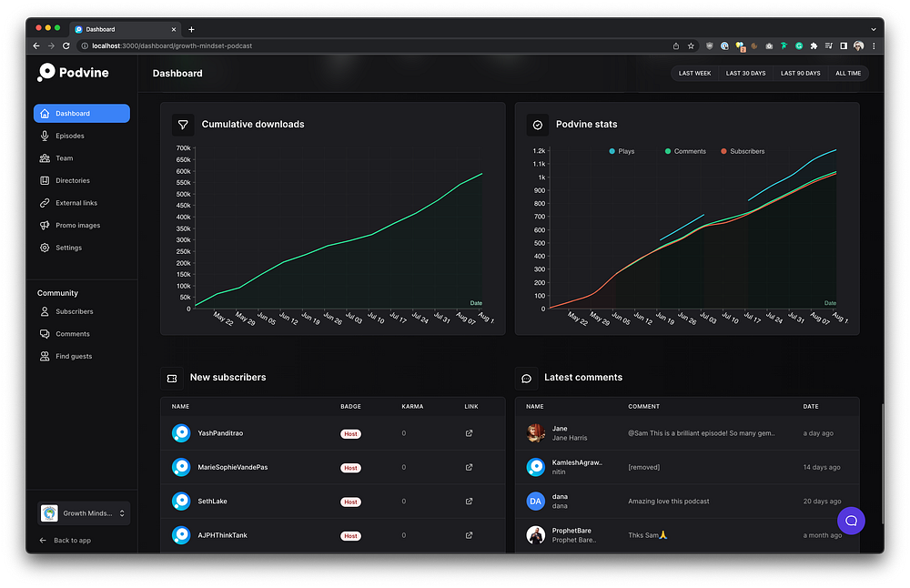
Task: Open YashPanditrao's external link icon
Action: 469,433
